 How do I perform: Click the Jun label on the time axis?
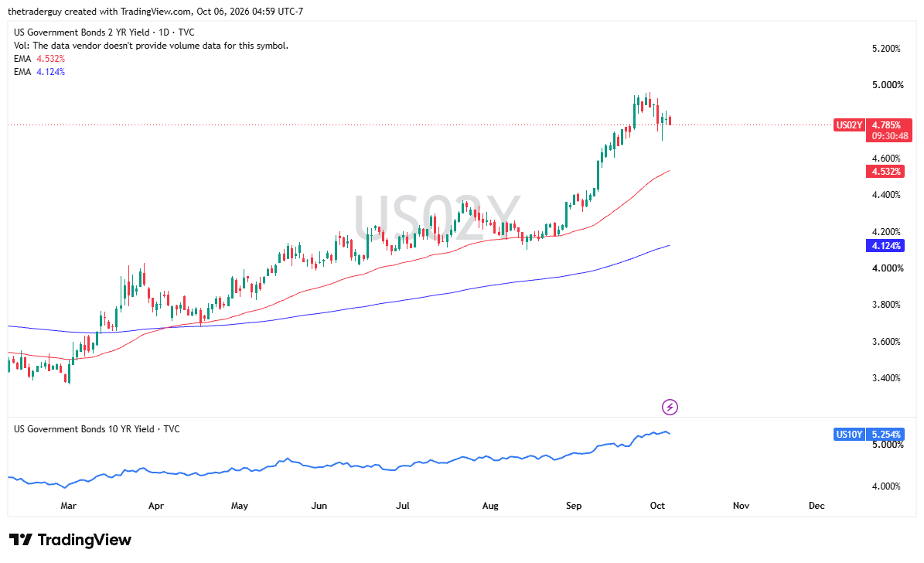(319, 506)
